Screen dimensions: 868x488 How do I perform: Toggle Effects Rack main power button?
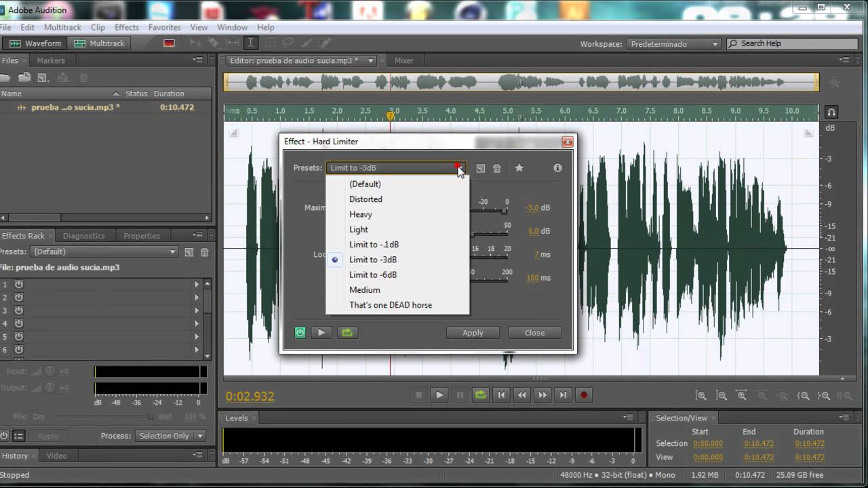click(4, 436)
